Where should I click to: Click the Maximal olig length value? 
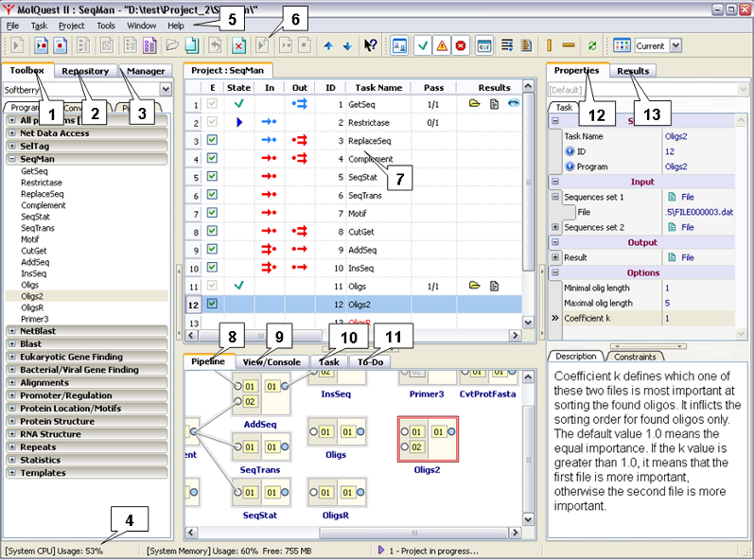click(x=698, y=303)
